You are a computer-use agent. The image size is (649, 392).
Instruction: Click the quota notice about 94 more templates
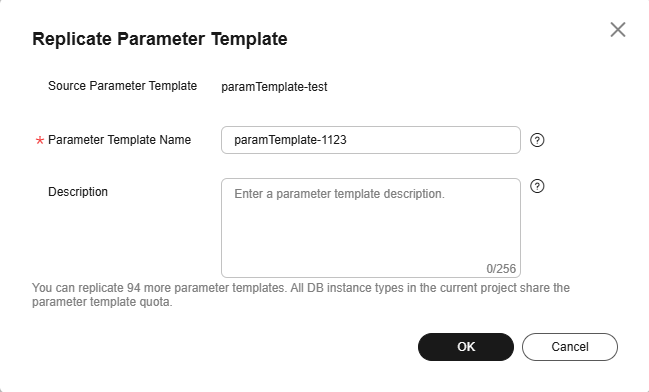coord(301,295)
